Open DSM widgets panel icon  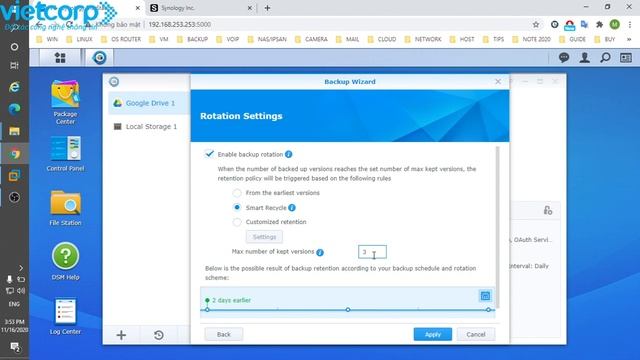pos(626,58)
